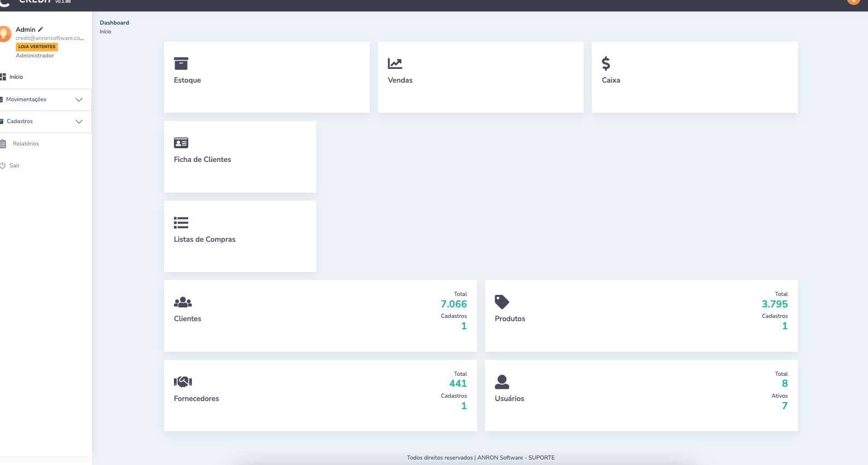Click the Listas de Compras list icon
Image resolution: width=868 pixels, height=465 pixels.
(x=181, y=223)
